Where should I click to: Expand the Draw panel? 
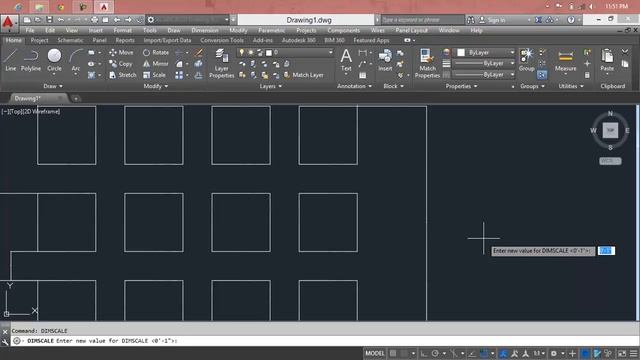click(53, 86)
